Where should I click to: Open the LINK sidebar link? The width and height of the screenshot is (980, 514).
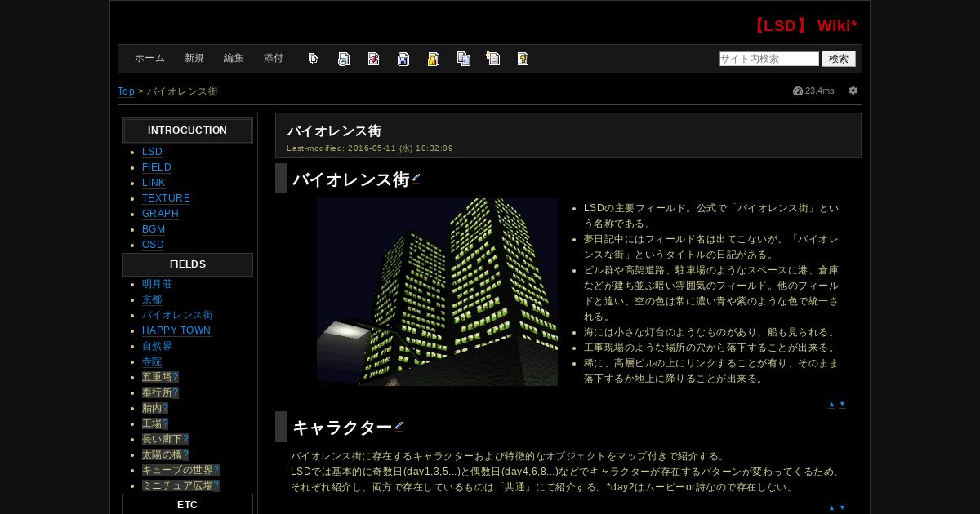point(154,183)
